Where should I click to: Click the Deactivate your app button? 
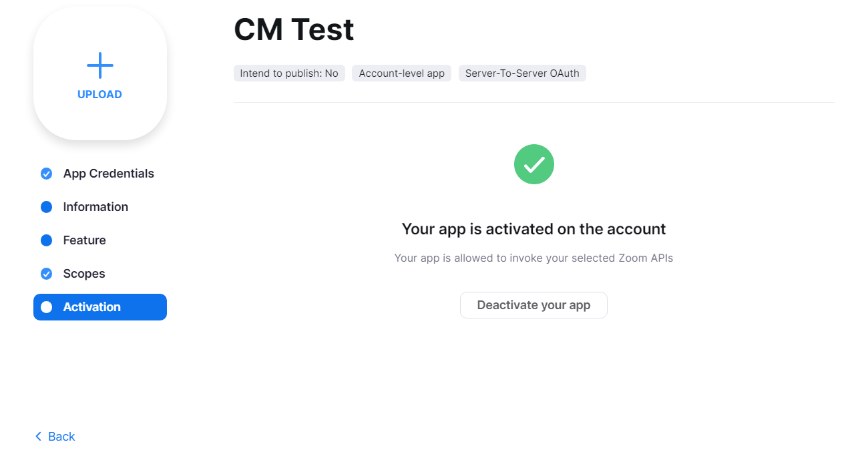(533, 305)
